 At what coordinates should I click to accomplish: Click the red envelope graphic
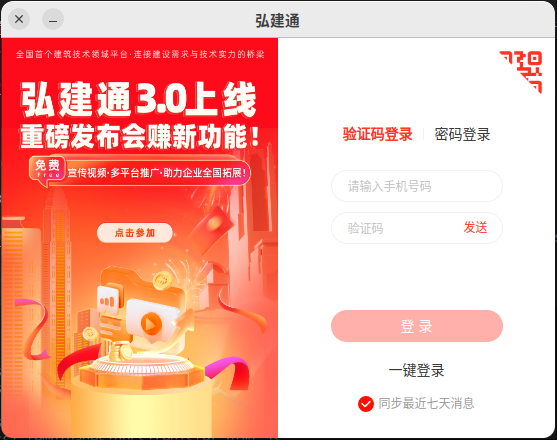(211, 227)
